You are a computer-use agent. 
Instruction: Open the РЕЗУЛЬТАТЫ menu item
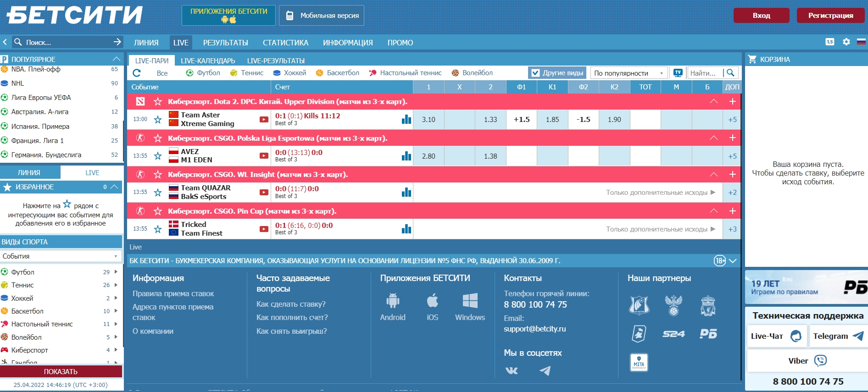point(225,43)
